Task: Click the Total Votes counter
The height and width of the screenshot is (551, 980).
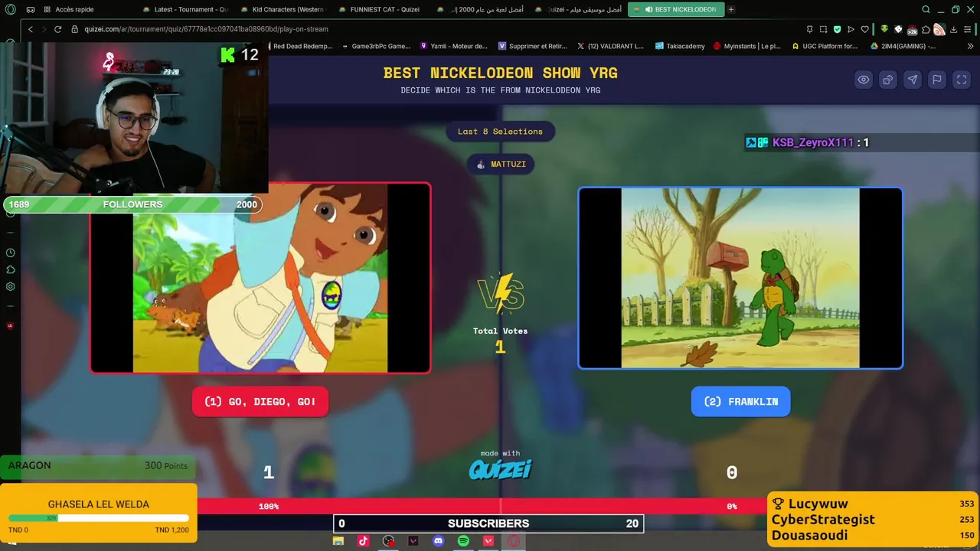Action: [500, 339]
